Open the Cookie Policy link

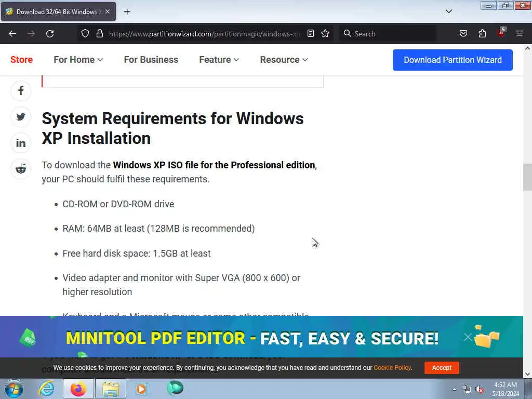click(392, 368)
